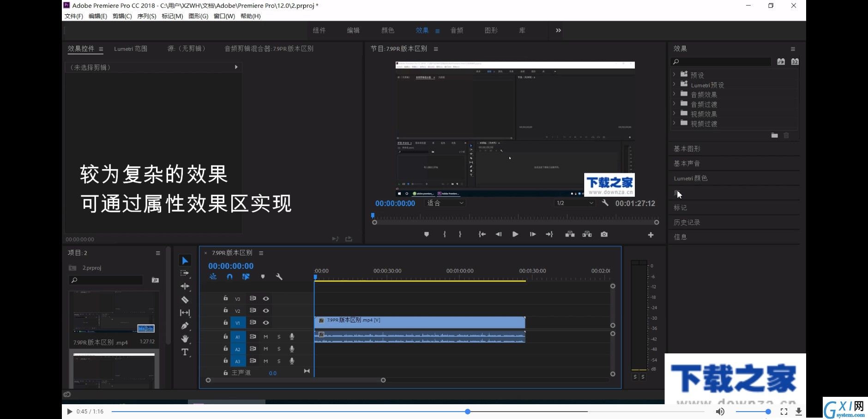Screen dimensions: 868x419
Task: Show more workspaces with double chevron
Action: (x=558, y=30)
